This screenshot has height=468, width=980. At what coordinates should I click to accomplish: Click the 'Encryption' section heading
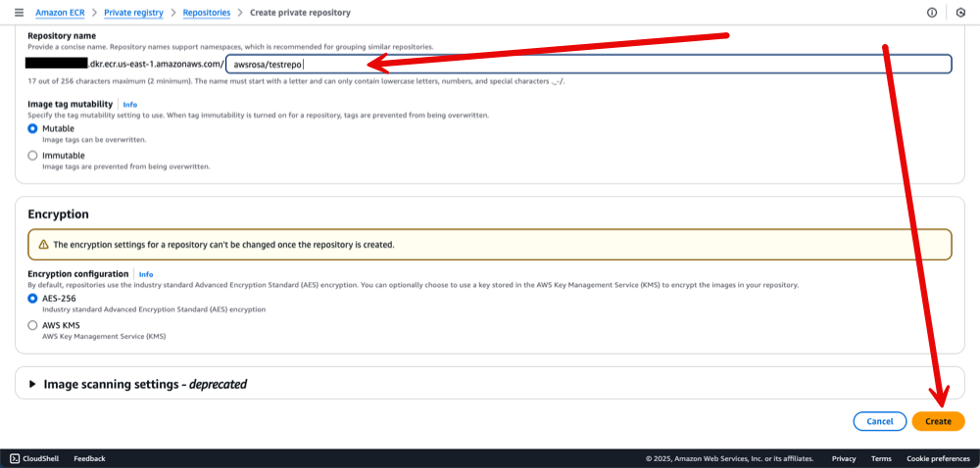(x=58, y=214)
